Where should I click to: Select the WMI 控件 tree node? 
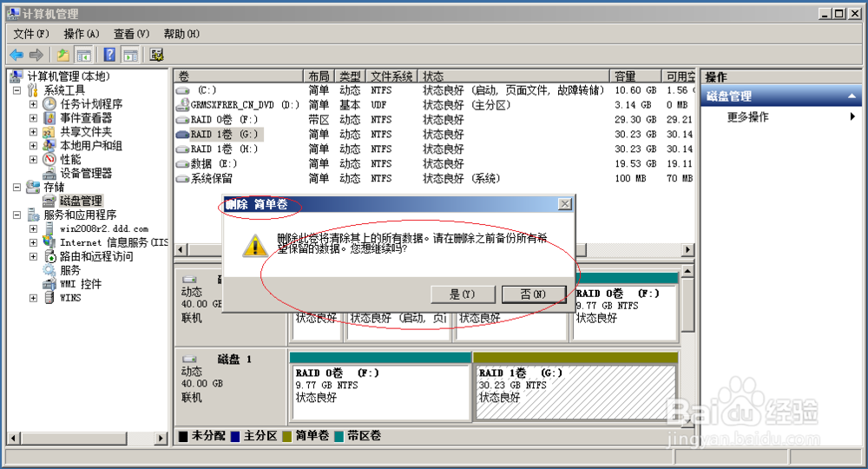(x=81, y=283)
